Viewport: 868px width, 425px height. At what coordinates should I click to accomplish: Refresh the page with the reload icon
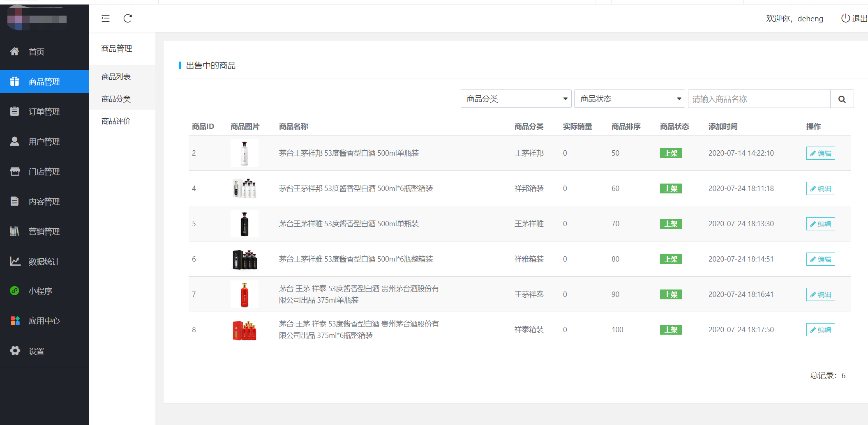coord(128,18)
